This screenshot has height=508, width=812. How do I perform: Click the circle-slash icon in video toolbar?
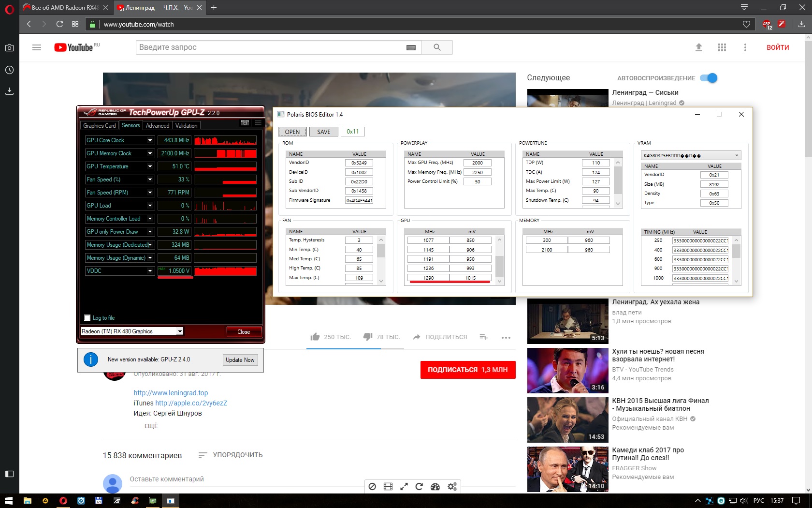[x=372, y=486]
